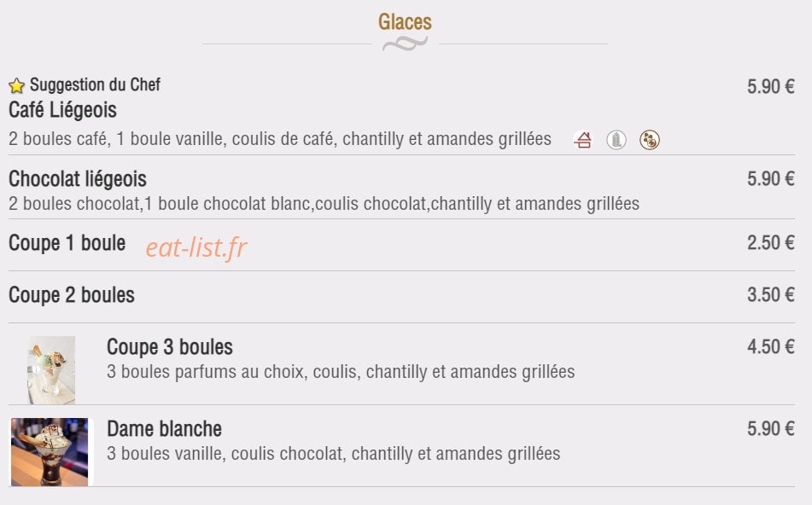This screenshot has width=812, height=505.
Task: Click the Café Liégeois ingredients description
Action: (280, 139)
